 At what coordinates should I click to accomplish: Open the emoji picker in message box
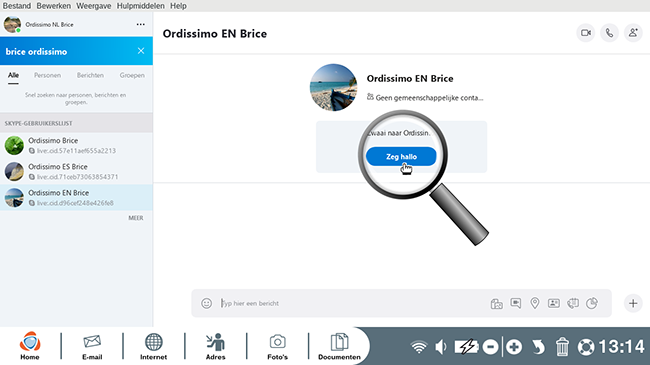[x=206, y=303]
